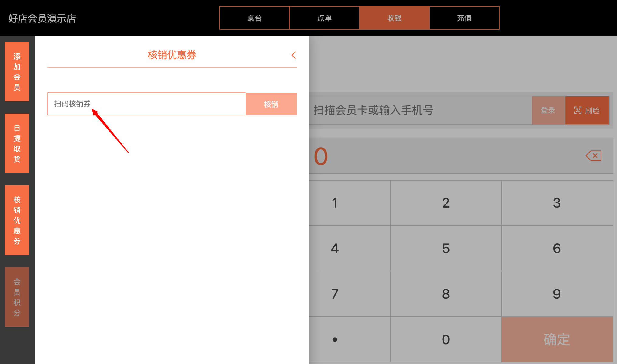The image size is (617, 364).
Task: Click 添加会员 sidebar button
Action: [x=17, y=72]
